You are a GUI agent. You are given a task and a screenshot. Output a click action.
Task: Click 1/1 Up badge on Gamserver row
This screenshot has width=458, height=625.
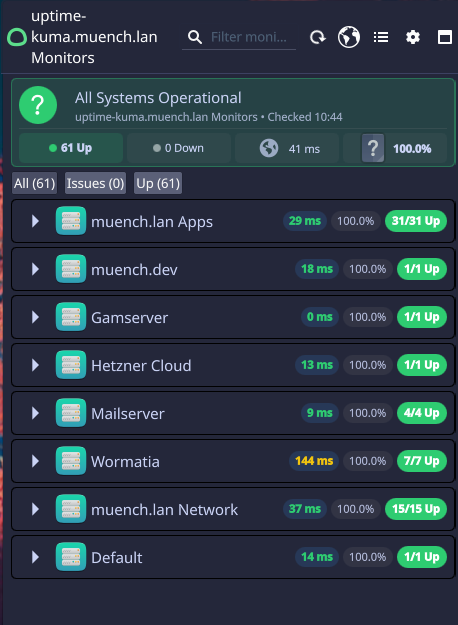point(422,317)
